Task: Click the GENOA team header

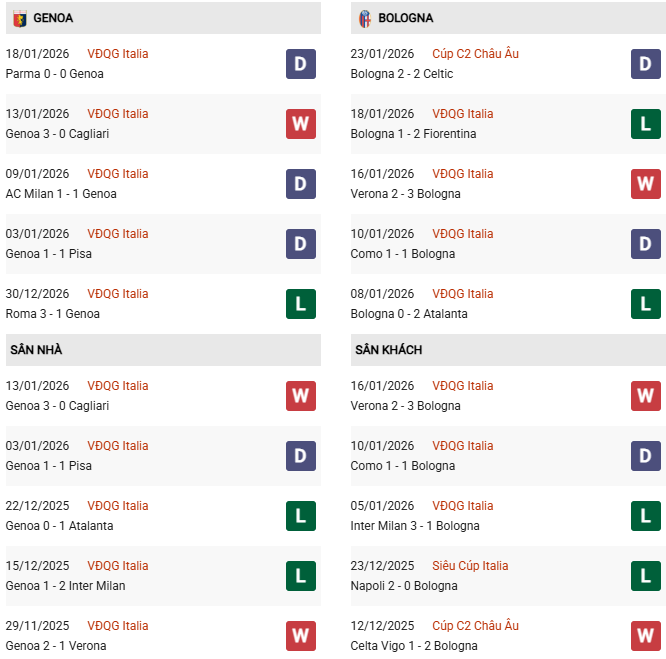Action: pyautogui.click(x=53, y=18)
